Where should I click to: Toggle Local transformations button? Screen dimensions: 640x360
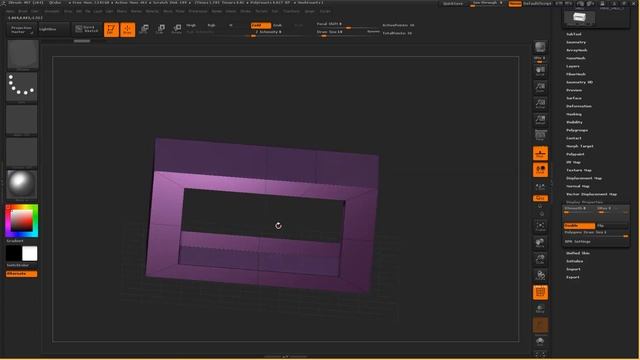[x=540, y=170]
